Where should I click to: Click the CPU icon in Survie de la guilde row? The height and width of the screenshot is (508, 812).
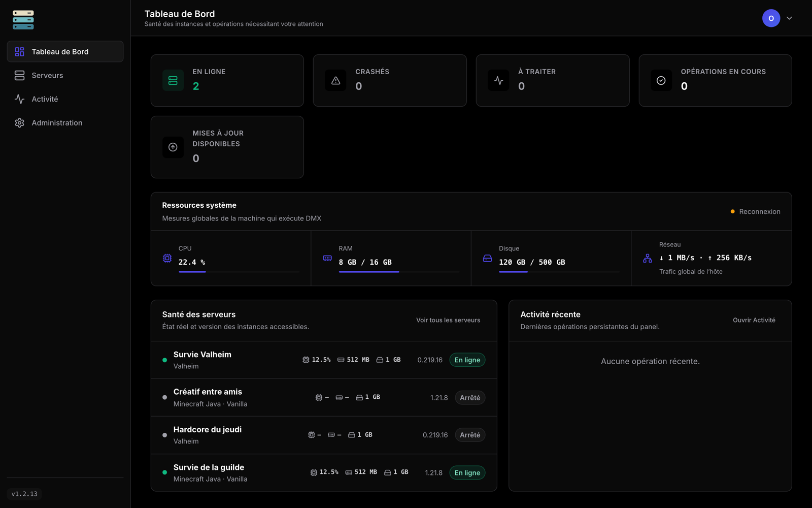click(x=314, y=472)
